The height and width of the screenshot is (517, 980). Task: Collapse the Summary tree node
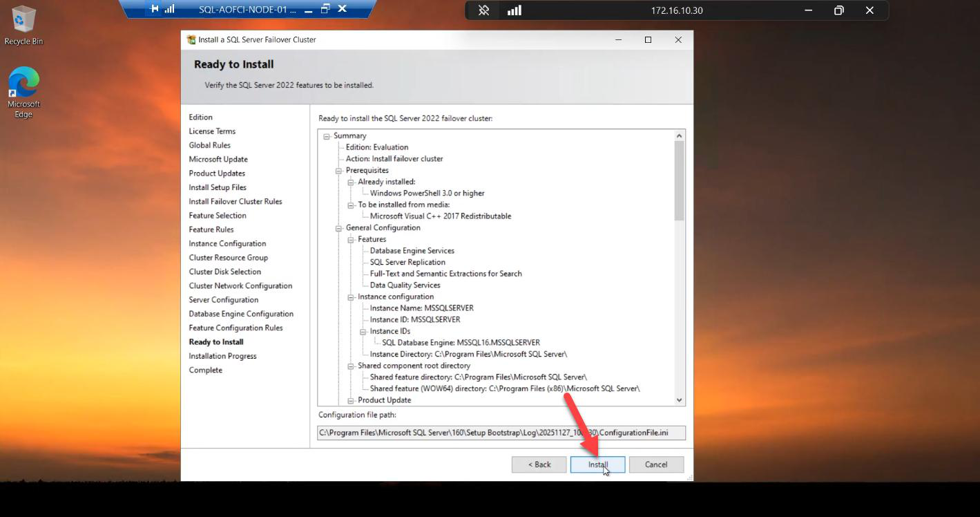[x=327, y=136]
